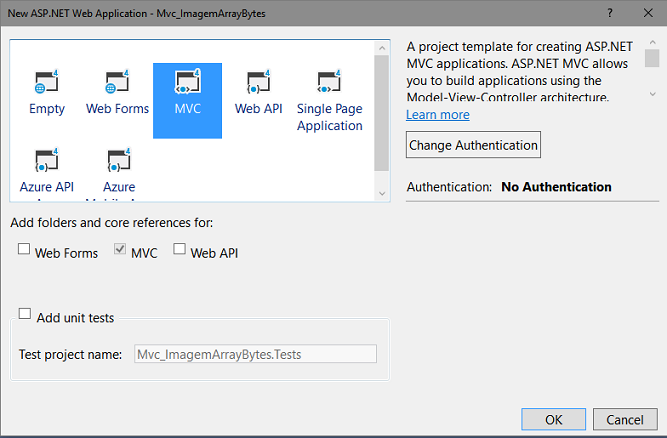The width and height of the screenshot is (667, 438).
Task: Confirm with the OK button
Action: pos(553,420)
